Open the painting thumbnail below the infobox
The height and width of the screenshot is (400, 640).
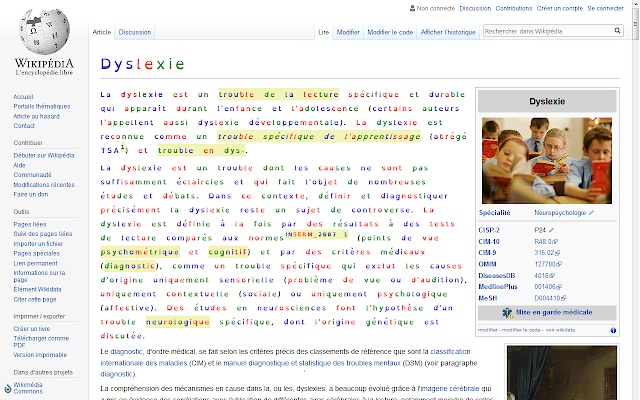coord(562,373)
